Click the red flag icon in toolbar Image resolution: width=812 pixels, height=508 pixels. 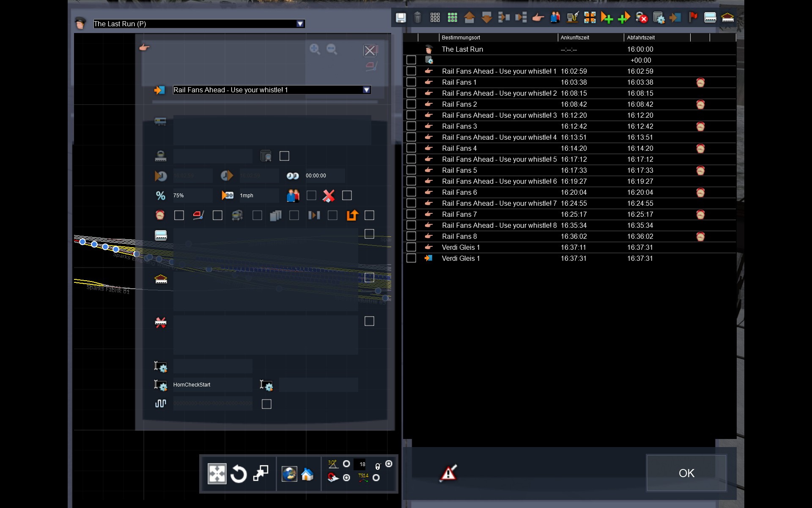coord(693,18)
